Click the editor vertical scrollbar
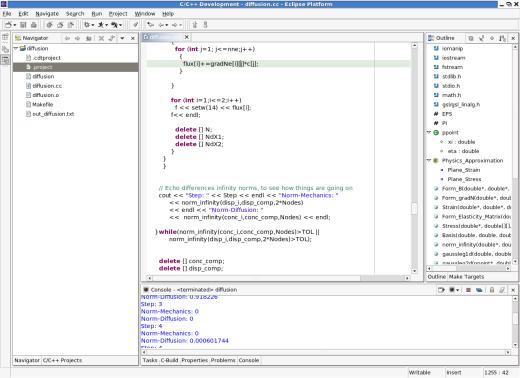 pyautogui.click(x=414, y=158)
